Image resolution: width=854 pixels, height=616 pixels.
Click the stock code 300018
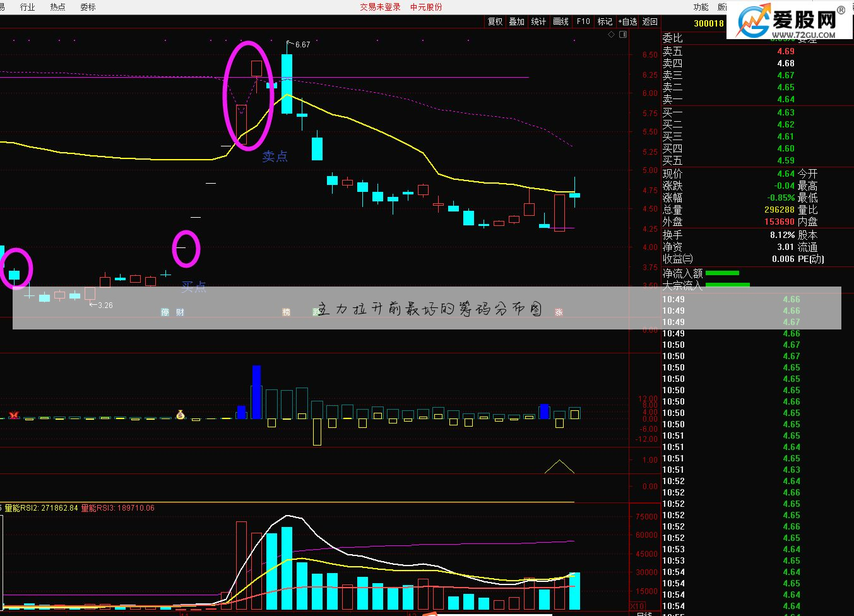tap(709, 23)
